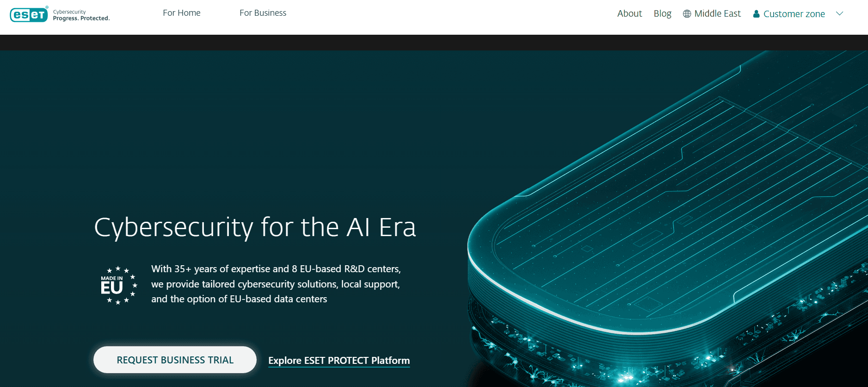
Task: Click the paragraph about 35+ years of expertise
Action: click(x=276, y=284)
